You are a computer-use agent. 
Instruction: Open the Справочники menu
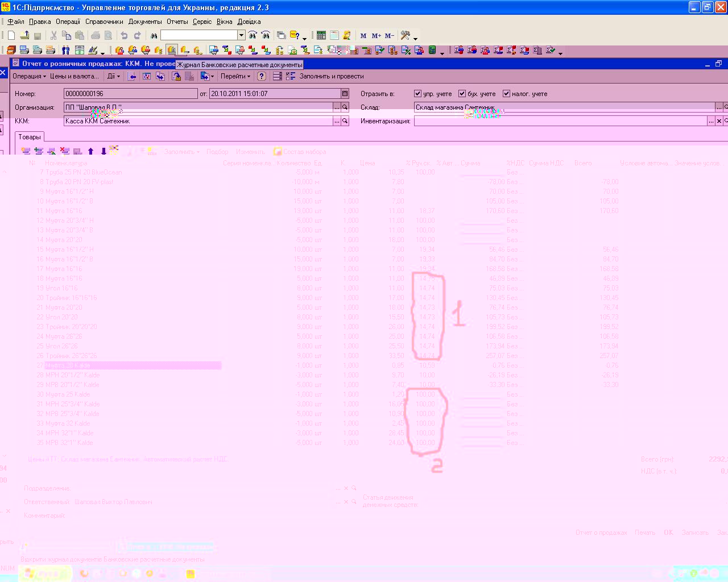pyautogui.click(x=104, y=22)
